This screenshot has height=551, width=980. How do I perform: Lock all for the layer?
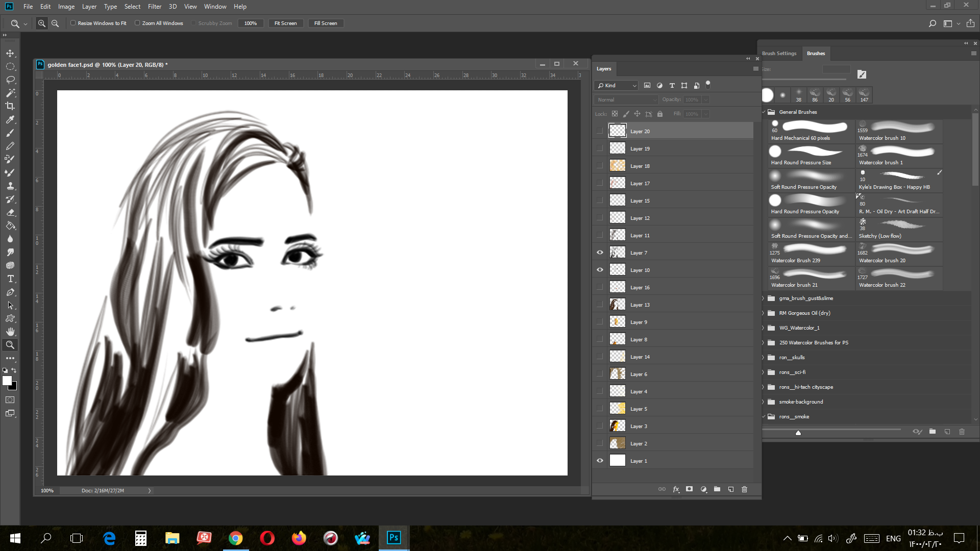tap(660, 114)
